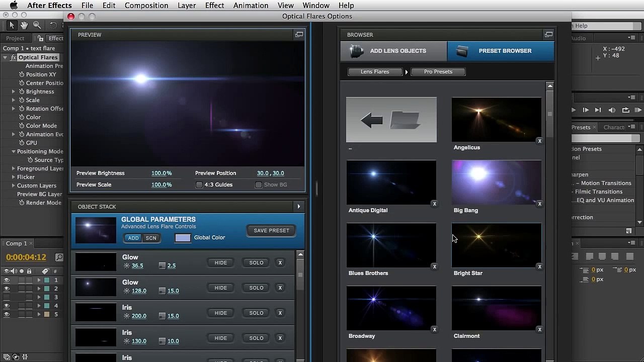Click last frame playback button
The image size is (644, 362).
(x=598, y=110)
